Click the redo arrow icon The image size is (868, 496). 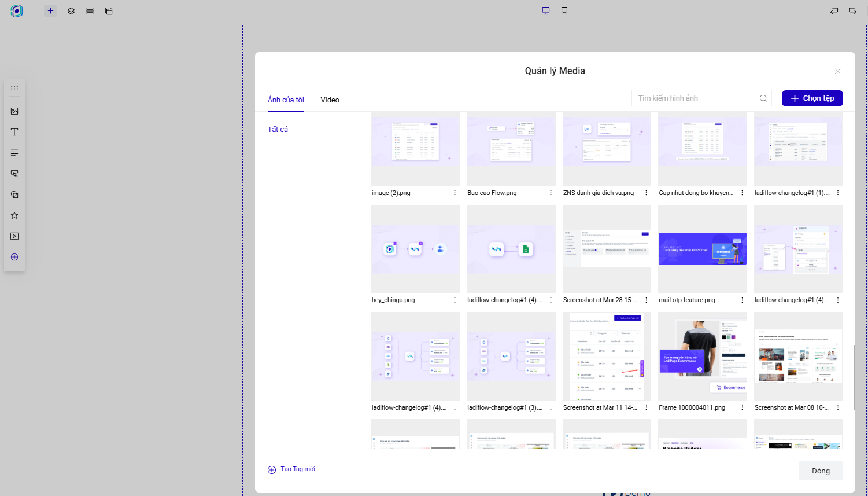click(x=853, y=11)
